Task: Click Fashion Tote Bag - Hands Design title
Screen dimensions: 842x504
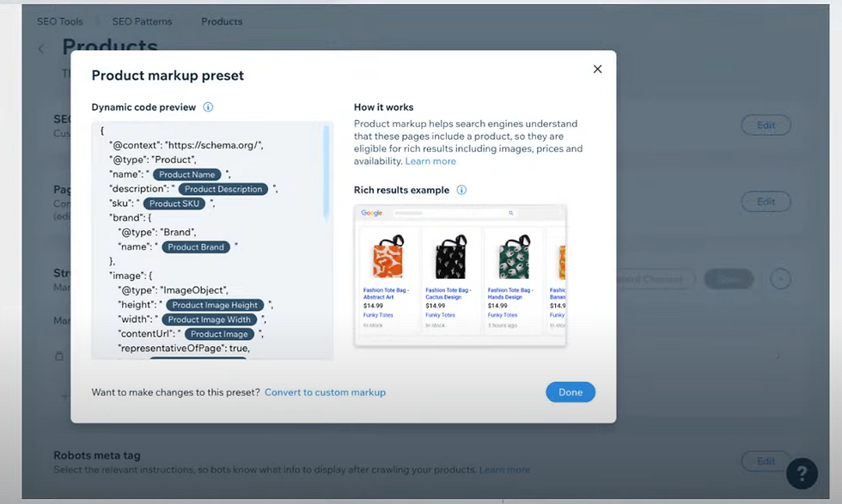Action: pos(510,294)
